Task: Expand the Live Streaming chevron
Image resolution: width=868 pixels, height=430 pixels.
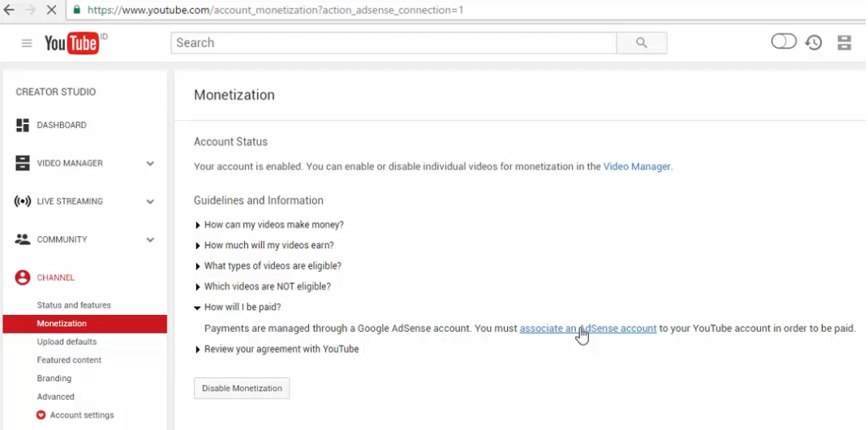Action: (x=150, y=201)
